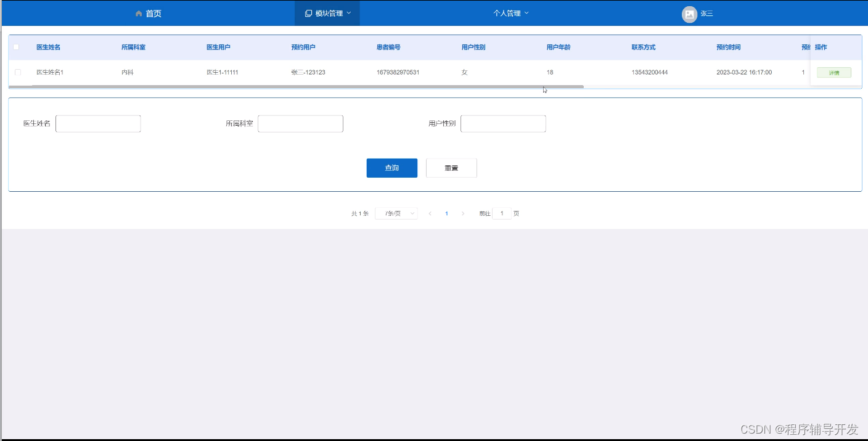Click the 预约用户 column header
The height and width of the screenshot is (441, 868).
click(x=303, y=47)
